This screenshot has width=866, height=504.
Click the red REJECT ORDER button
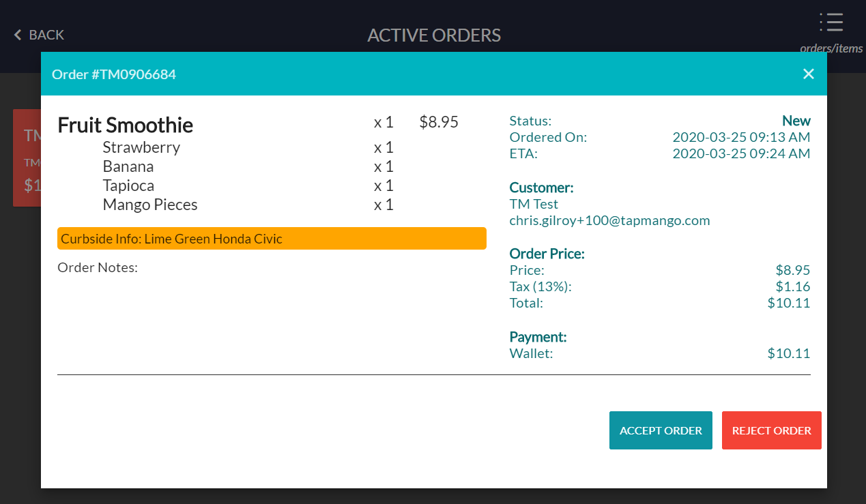[771, 430]
